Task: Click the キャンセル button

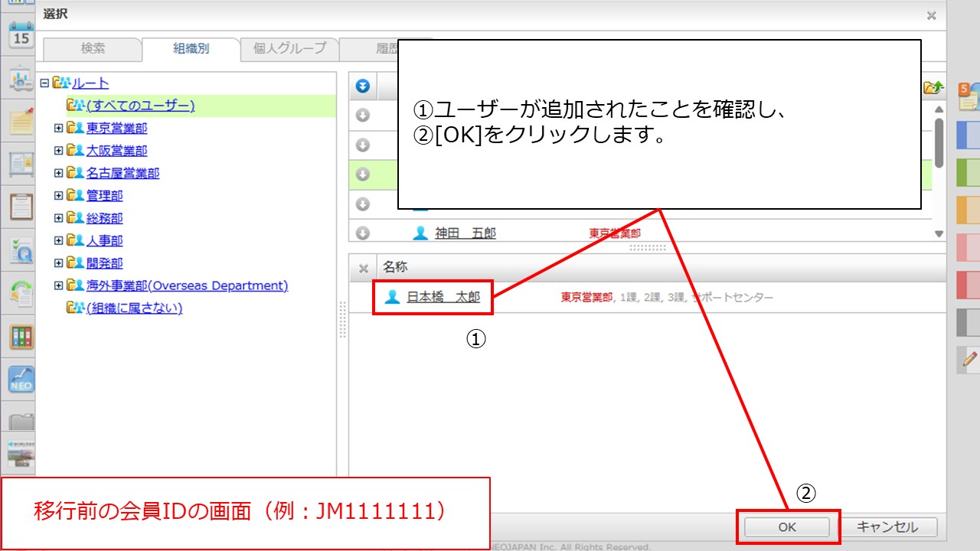Action: pos(887,527)
